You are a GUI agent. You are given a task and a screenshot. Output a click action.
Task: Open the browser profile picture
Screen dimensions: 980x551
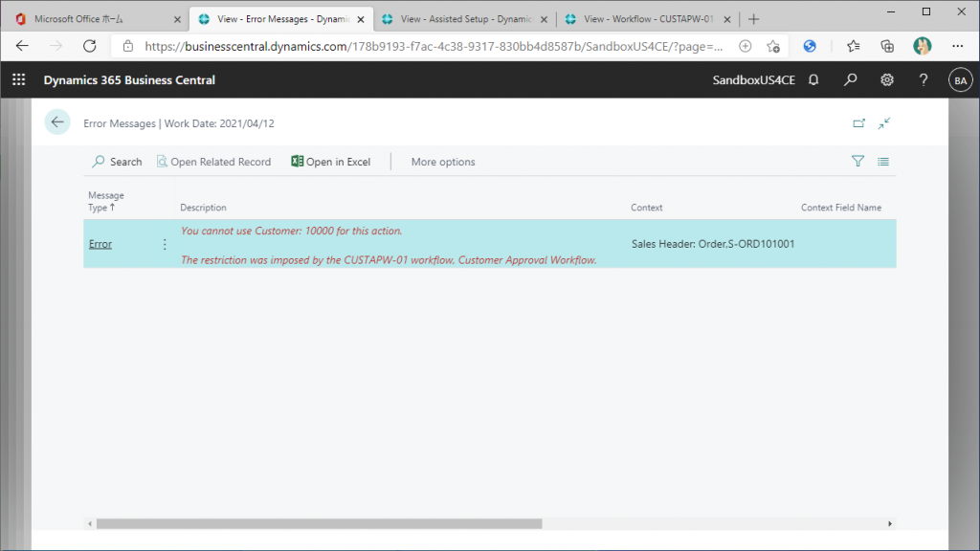pyautogui.click(x=922, y=46)
